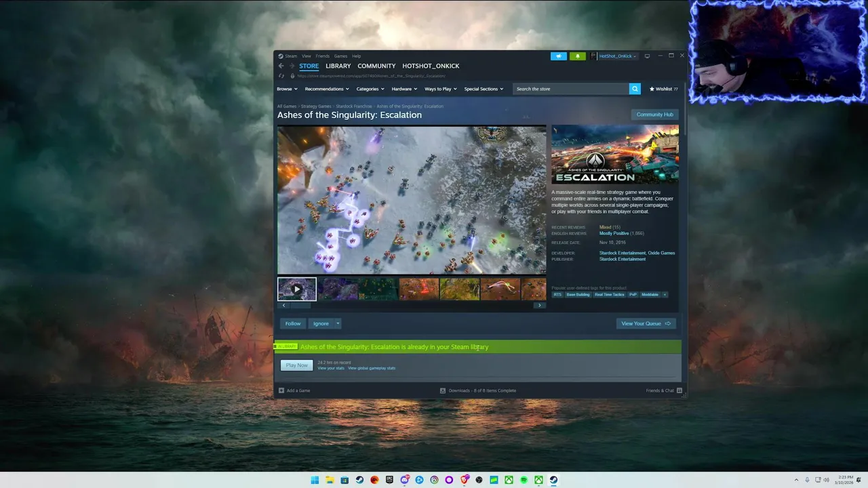Click the Oxide Games developer link
Image resolution: width=868 pixels, height=488 pixels.
click(661, 253)
